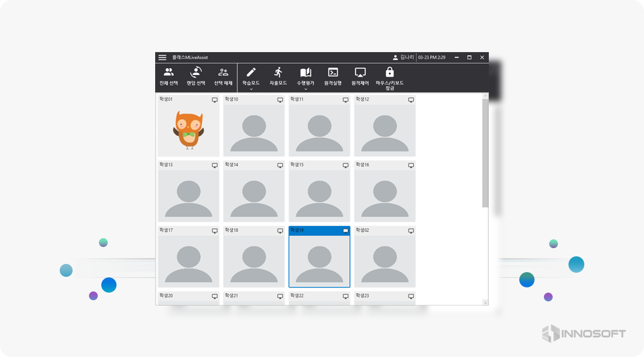Expand the chevron under 학습모드

click(251, 89)
